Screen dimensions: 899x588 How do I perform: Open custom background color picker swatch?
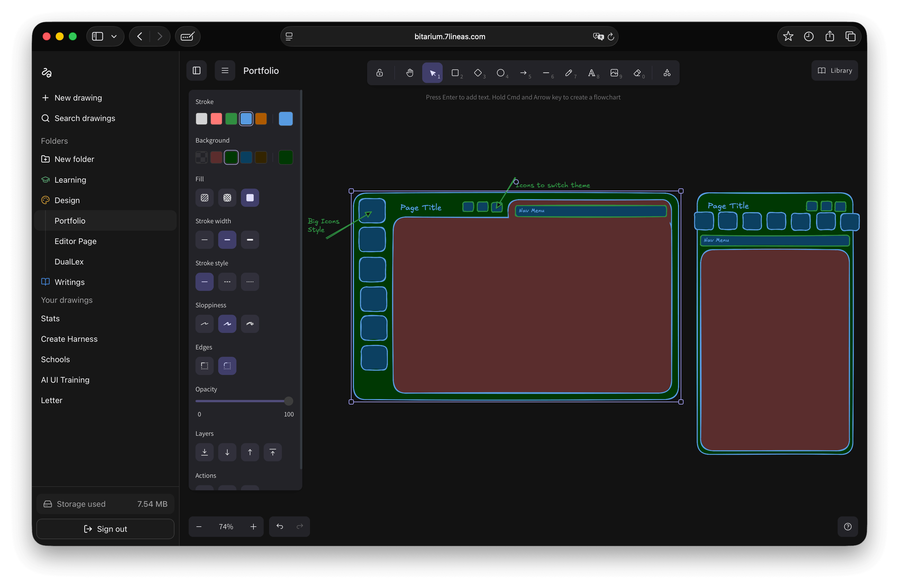[286, 157]
